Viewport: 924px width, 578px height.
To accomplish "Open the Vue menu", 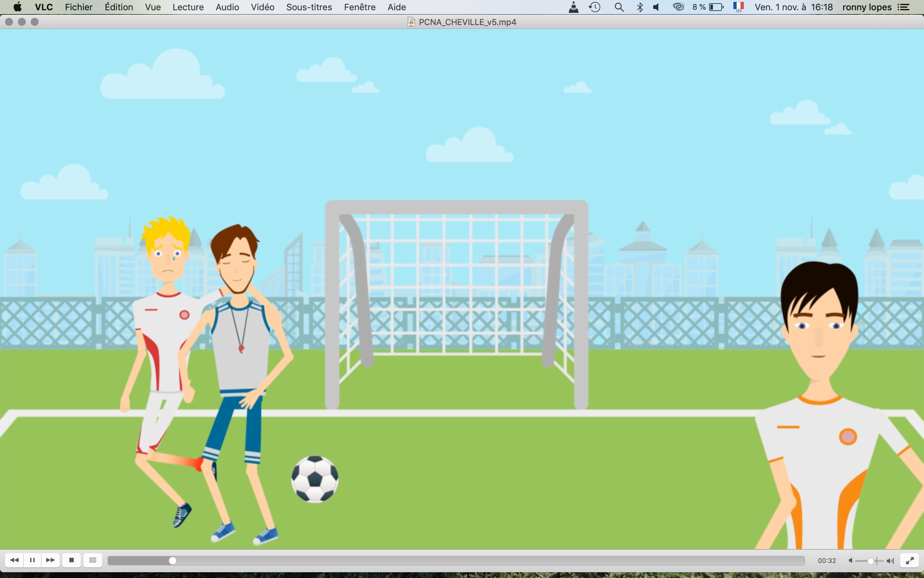I will [153, 7].
